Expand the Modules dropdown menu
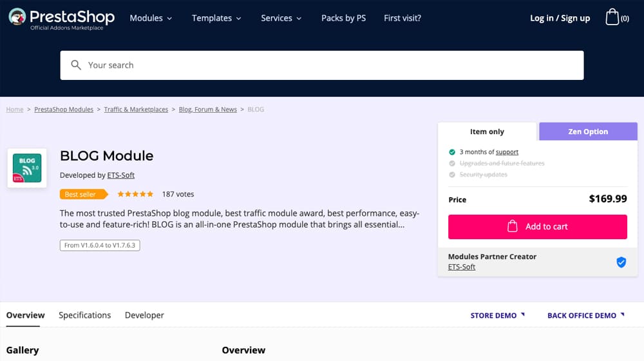 point(151,18)
